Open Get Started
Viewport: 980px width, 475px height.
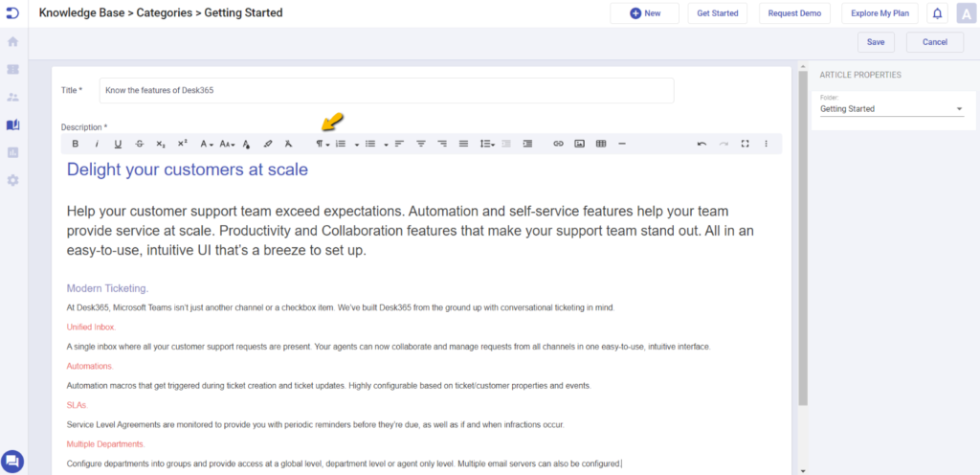(x=718, y=13)
